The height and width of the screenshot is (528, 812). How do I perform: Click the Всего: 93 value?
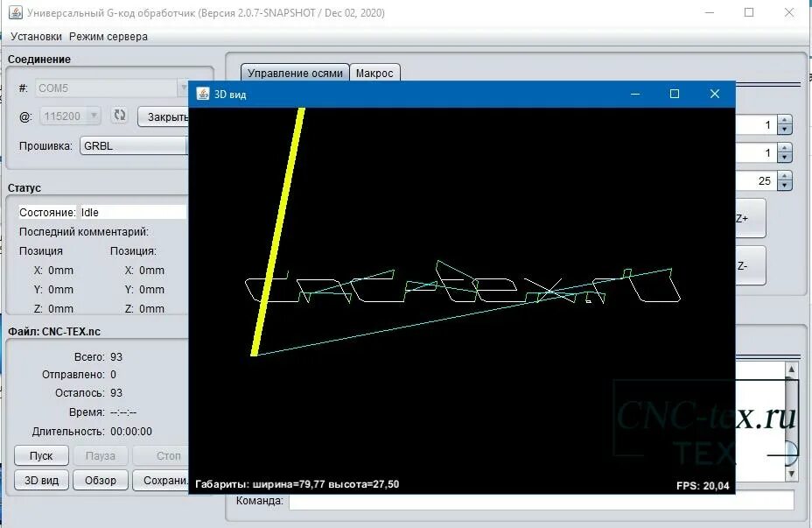coord(116,357)
